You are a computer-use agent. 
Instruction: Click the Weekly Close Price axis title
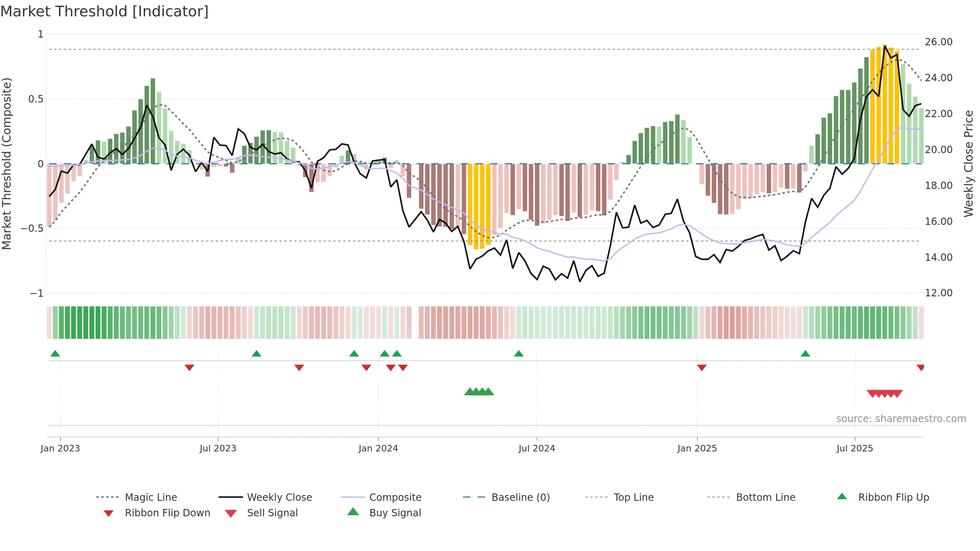tap(969, 164)
